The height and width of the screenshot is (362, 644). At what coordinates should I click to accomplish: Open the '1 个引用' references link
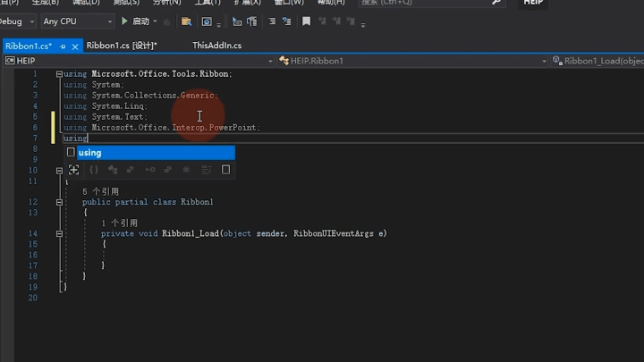(x=120, y=223)
